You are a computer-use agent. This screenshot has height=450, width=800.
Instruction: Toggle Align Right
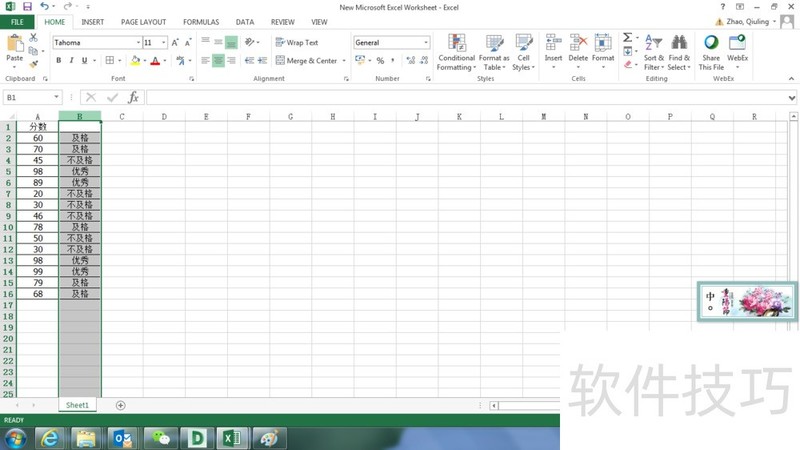tap(231, 60)
